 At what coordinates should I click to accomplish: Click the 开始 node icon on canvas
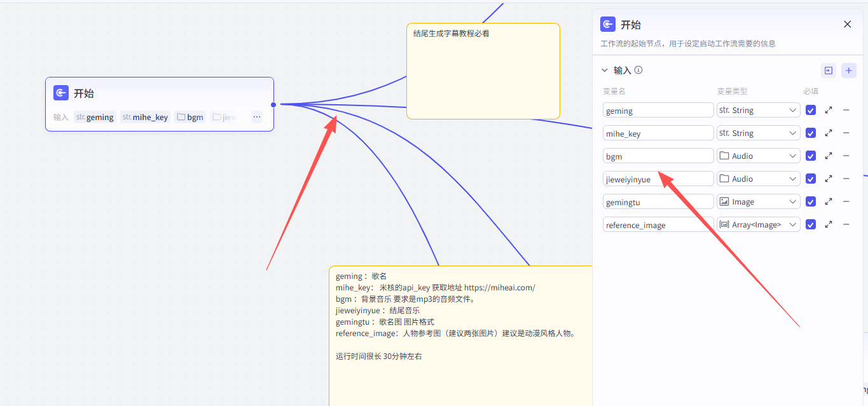click(61, 93)
